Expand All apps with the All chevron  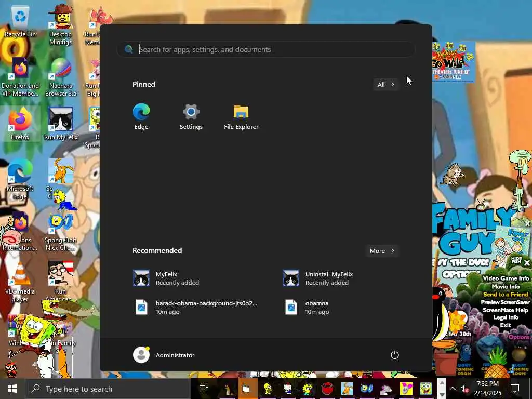coord(386,85)
